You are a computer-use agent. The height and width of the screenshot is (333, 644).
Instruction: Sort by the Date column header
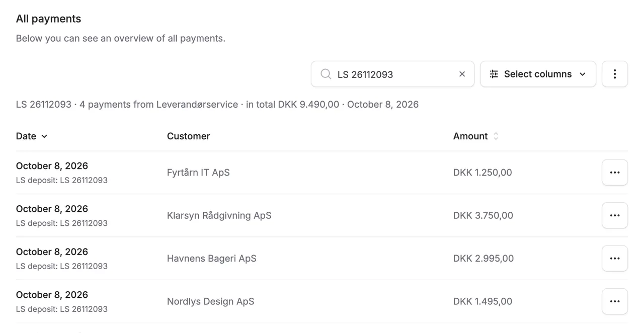31,136
